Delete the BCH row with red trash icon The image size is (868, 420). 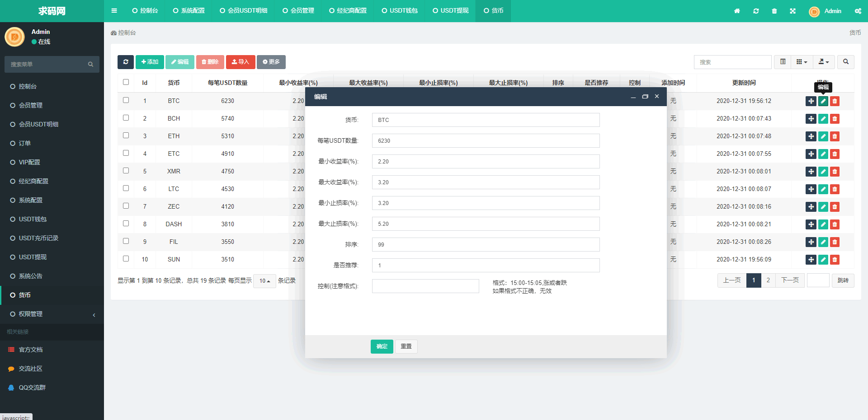[x=835, y=119]
